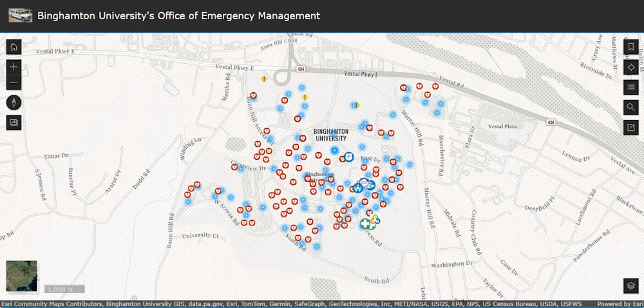This screenshot has width=644, height=308.
Task: Reset map orientation with the compass
Action: pyautogui.click(x=14, y=102)
